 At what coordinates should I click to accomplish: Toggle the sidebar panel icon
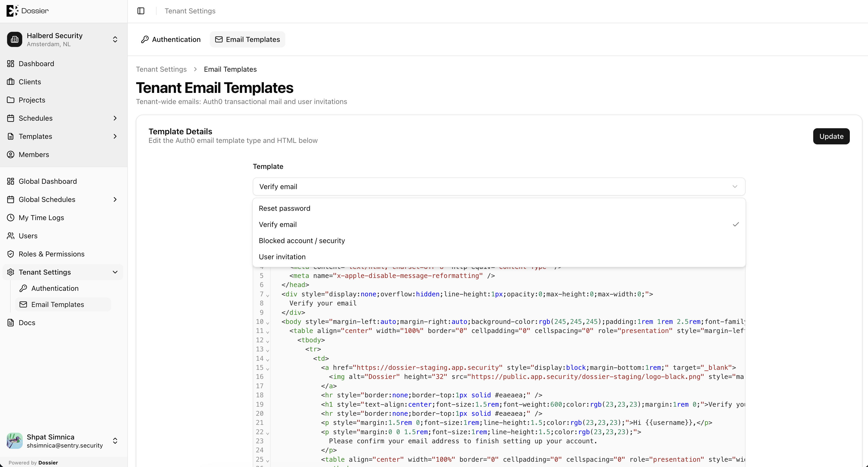click(141, 11)
